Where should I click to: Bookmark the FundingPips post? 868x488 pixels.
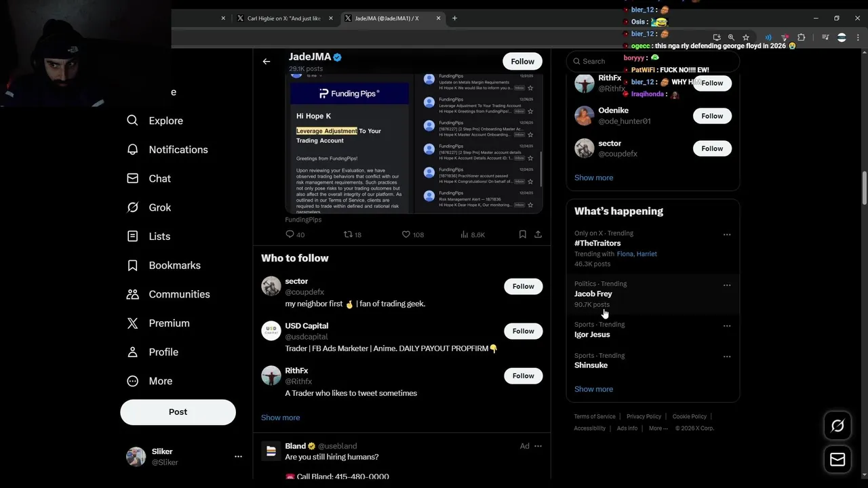pos(522,235)
